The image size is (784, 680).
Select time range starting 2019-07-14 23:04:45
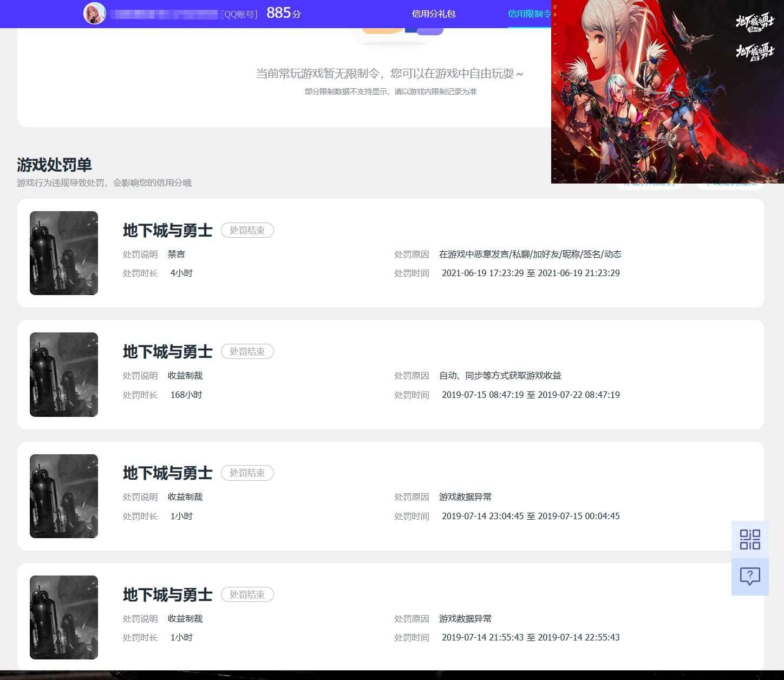(531, 516)
